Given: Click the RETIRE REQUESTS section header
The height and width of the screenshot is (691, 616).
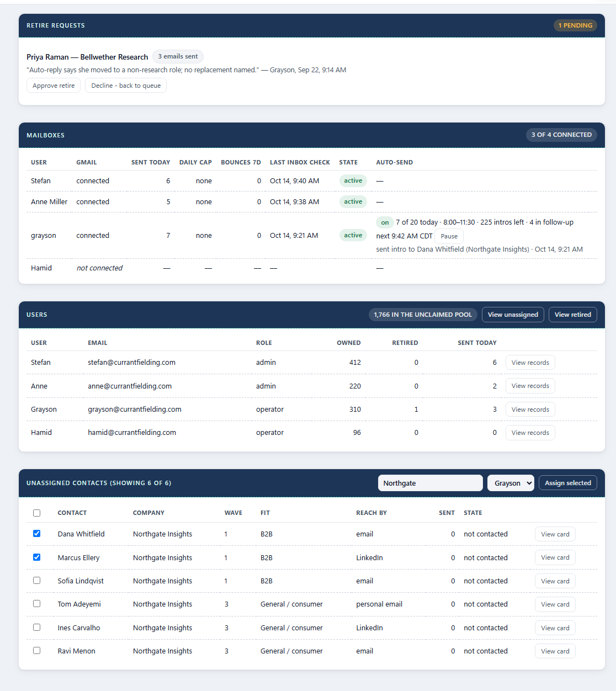Looking at the screenshot, I should (56, 25).
